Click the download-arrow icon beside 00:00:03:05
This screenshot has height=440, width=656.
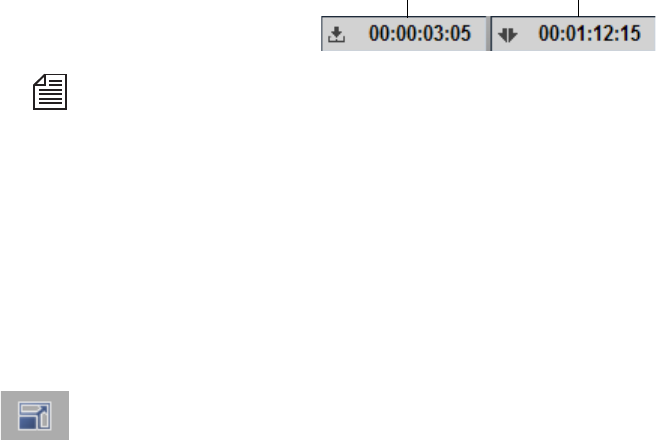(337, 35)
